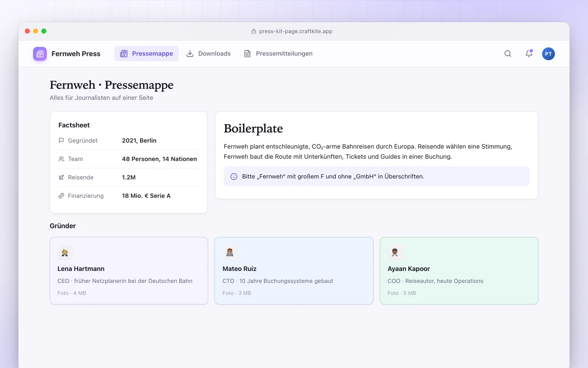Click the info icon in the Fernweh notice
This screenshot has width=588, height=368.
[234, 177]
